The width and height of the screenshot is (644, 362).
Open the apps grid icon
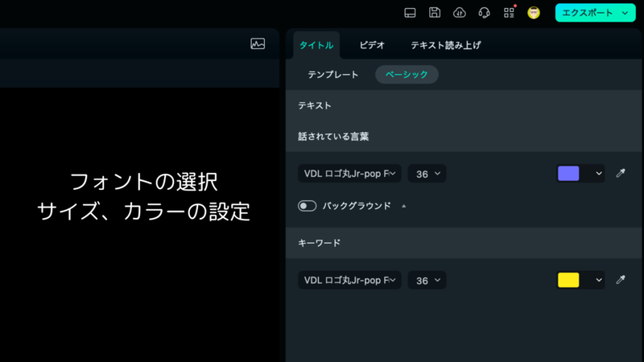coord(510,13)
